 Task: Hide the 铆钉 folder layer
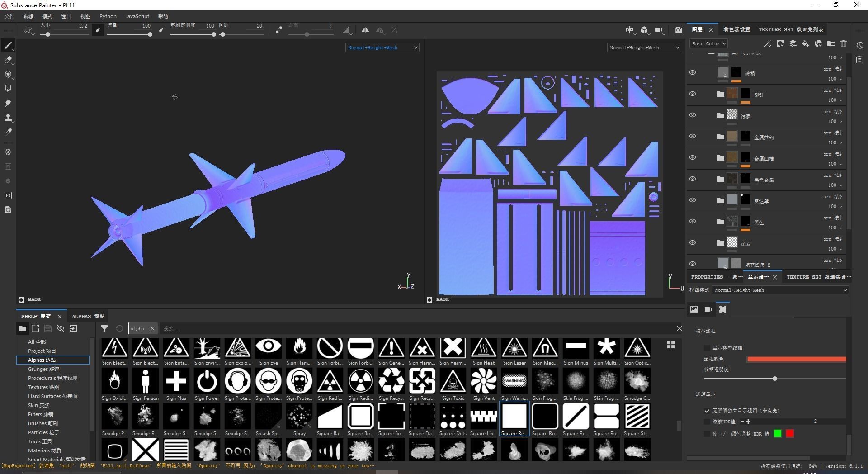pos(692,94)
